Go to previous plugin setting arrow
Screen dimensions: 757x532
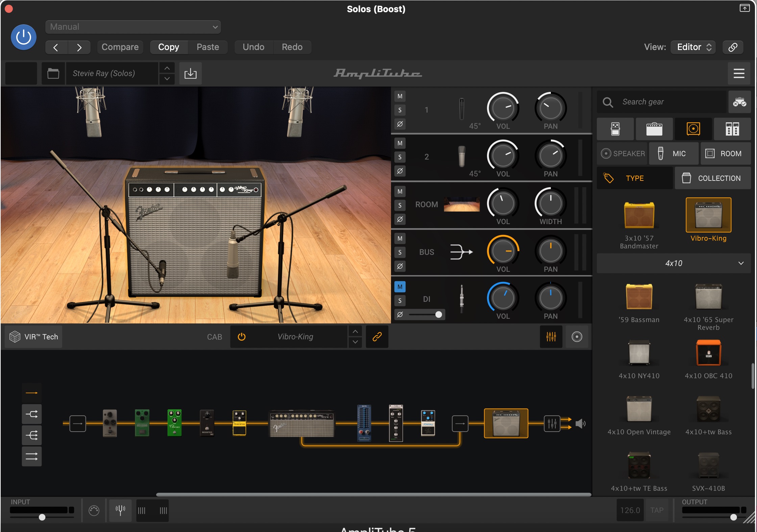tap(56, 47)
